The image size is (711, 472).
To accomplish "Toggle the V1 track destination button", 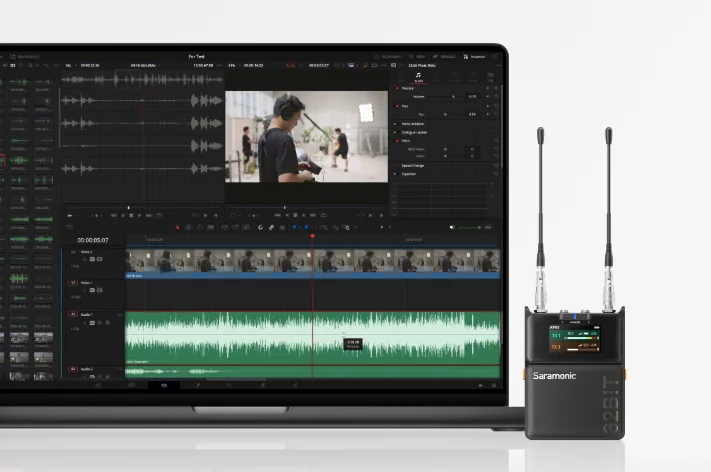I will pos(73,282).
